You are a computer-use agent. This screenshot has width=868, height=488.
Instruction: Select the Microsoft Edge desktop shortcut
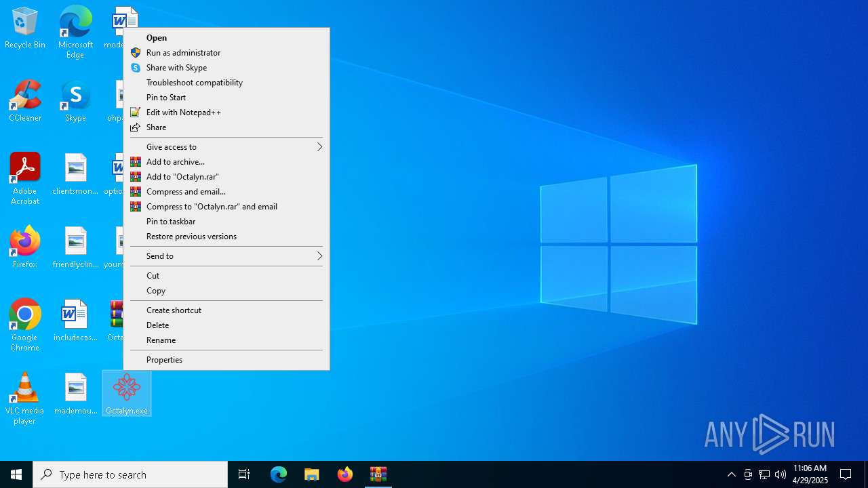pyautogui.click(x=75, y=32)
